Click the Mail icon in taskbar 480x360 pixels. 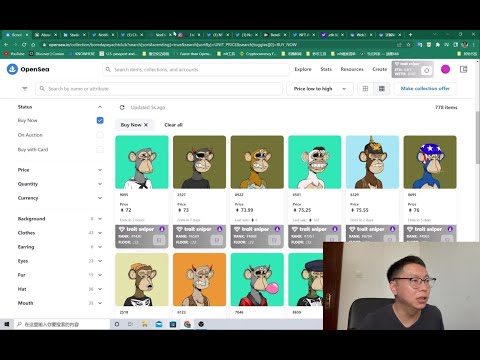(x=159, y=324)
